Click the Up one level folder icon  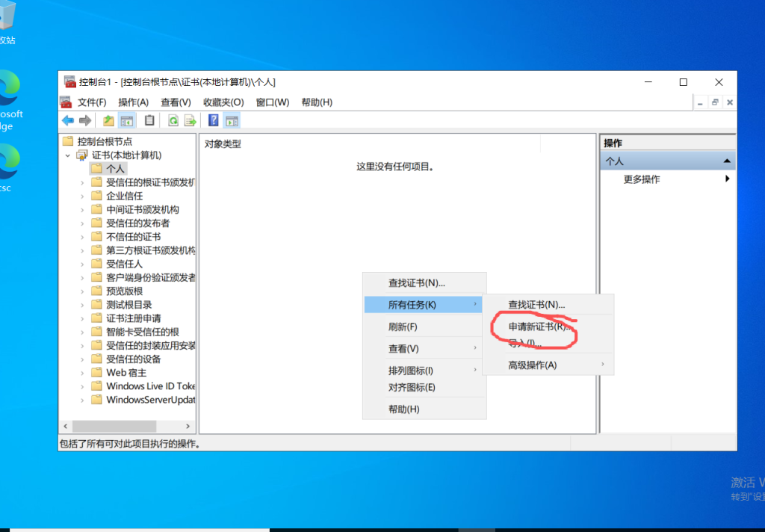point(109,120)
